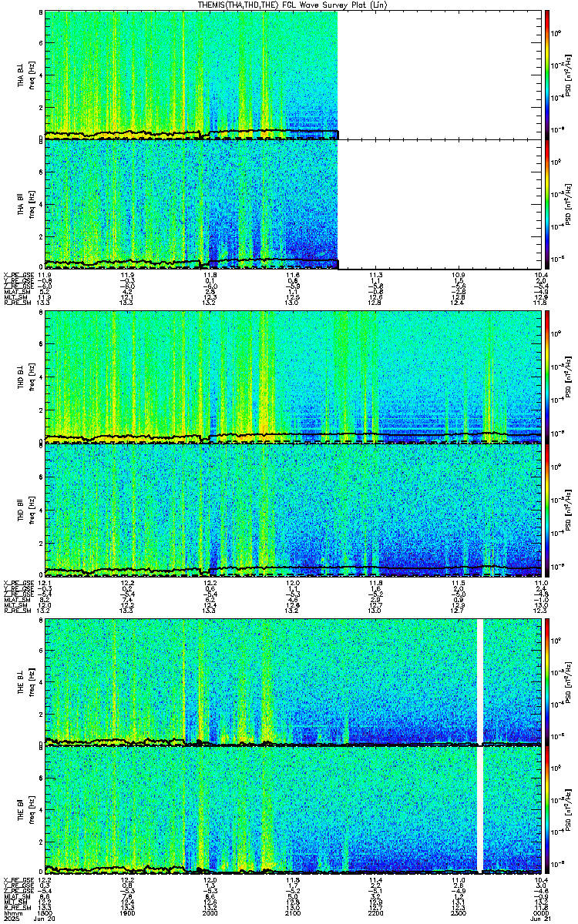Click the X_RE_GSE row label under the THE panels

(x=18, y=879)
